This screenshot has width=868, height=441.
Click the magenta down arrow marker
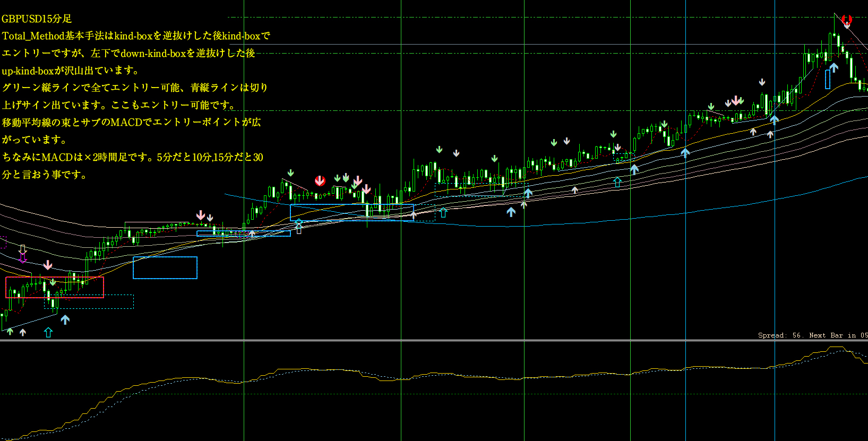(x=23, y=258)
